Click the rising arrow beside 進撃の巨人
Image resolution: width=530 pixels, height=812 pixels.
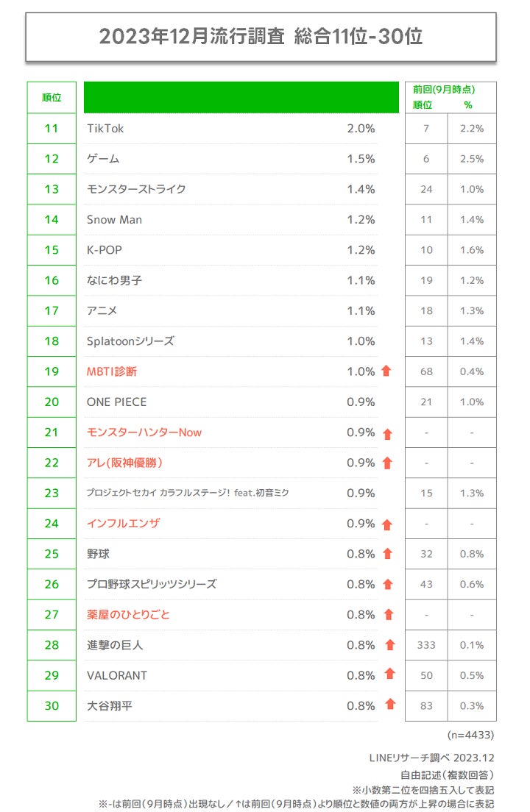click(x=390, y=645)
